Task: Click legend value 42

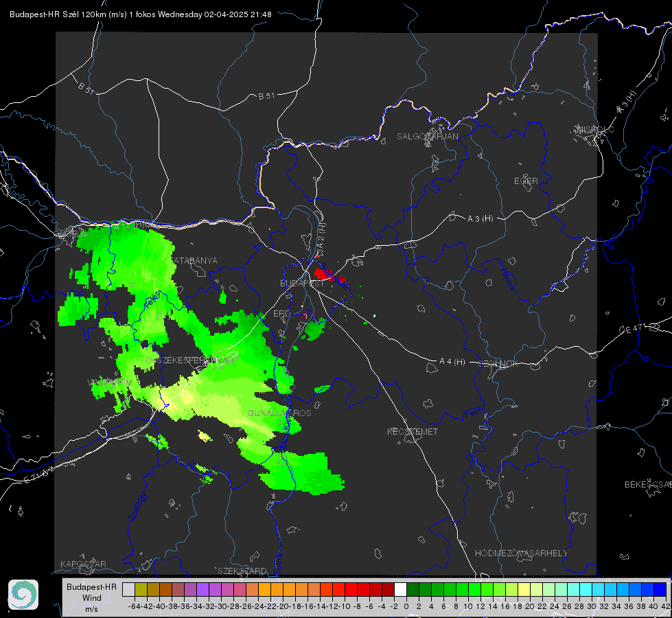Action: tap(666, 606)
